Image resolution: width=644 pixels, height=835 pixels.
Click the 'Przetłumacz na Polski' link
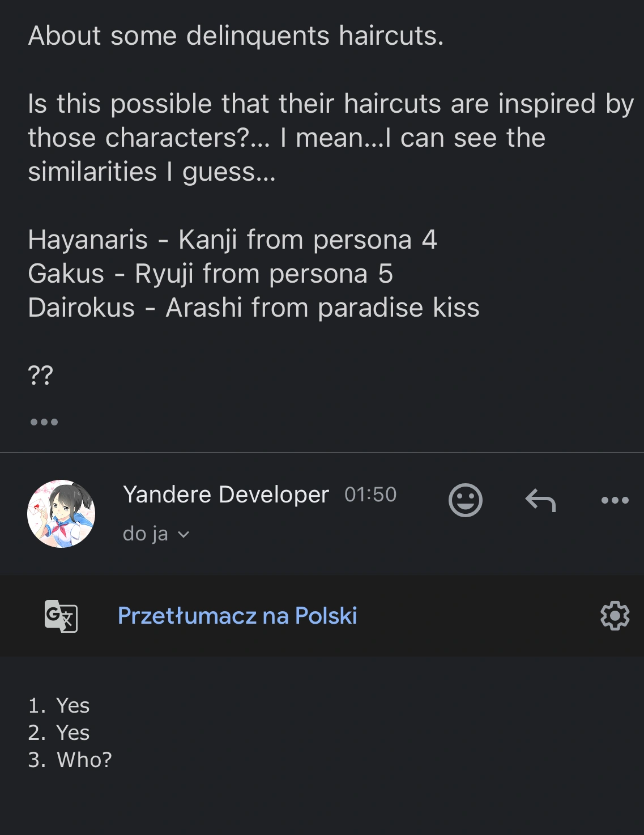pyautogui.click(x=237, y=616)
